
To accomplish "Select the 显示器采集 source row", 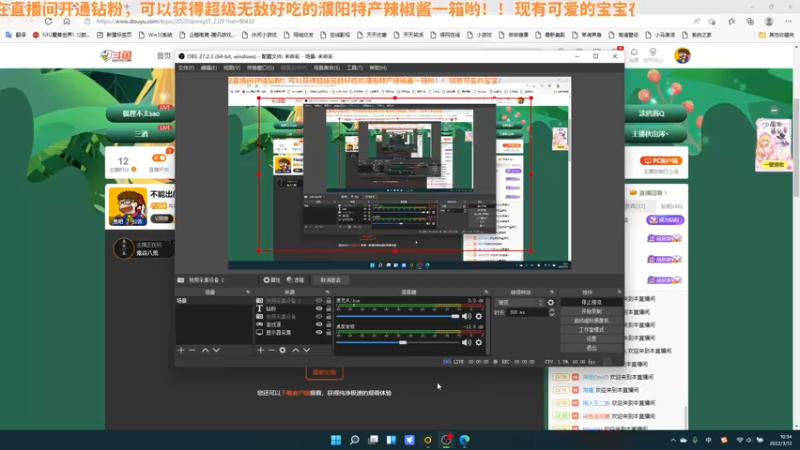I will [x=293, y=333].
